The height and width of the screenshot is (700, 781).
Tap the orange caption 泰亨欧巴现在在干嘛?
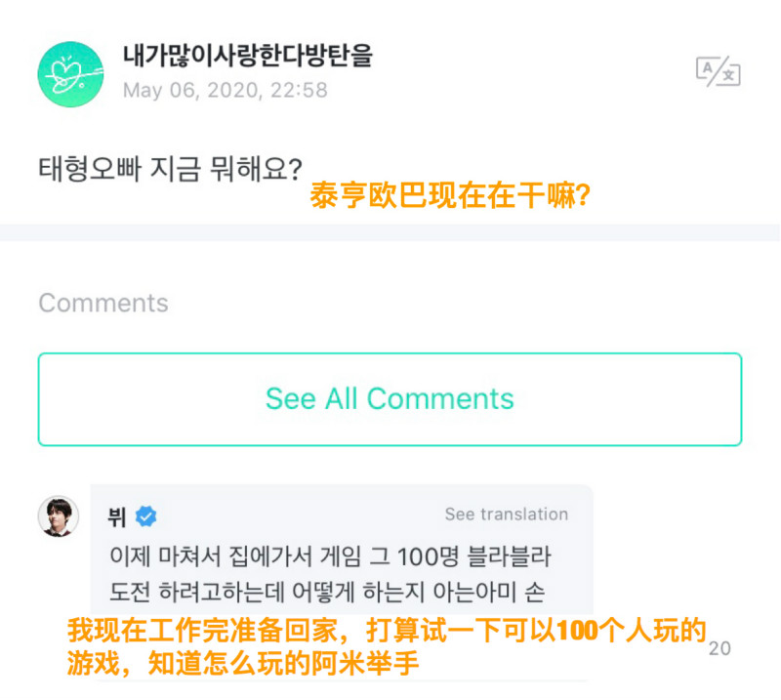pyautogui.click(x=449, y=196)
